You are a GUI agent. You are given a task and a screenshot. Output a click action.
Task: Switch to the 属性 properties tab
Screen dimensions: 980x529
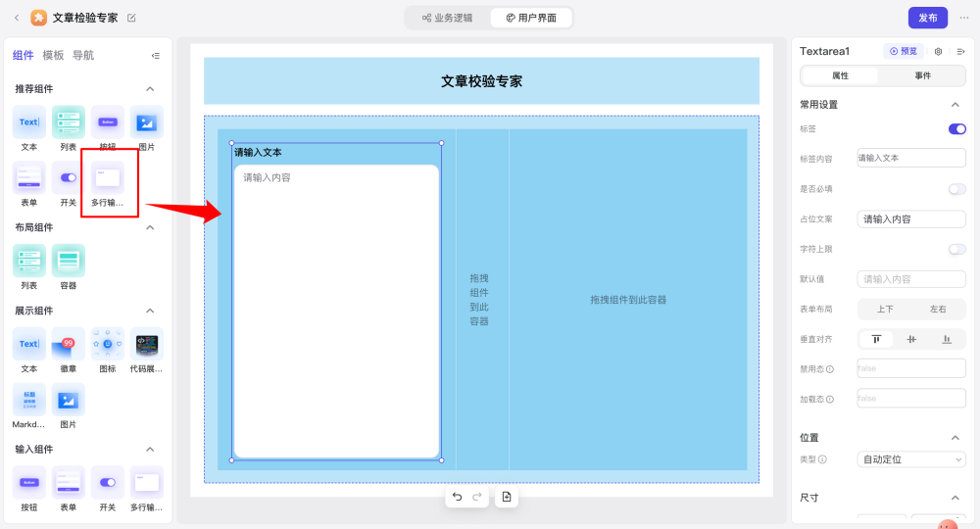click(840, 75)
